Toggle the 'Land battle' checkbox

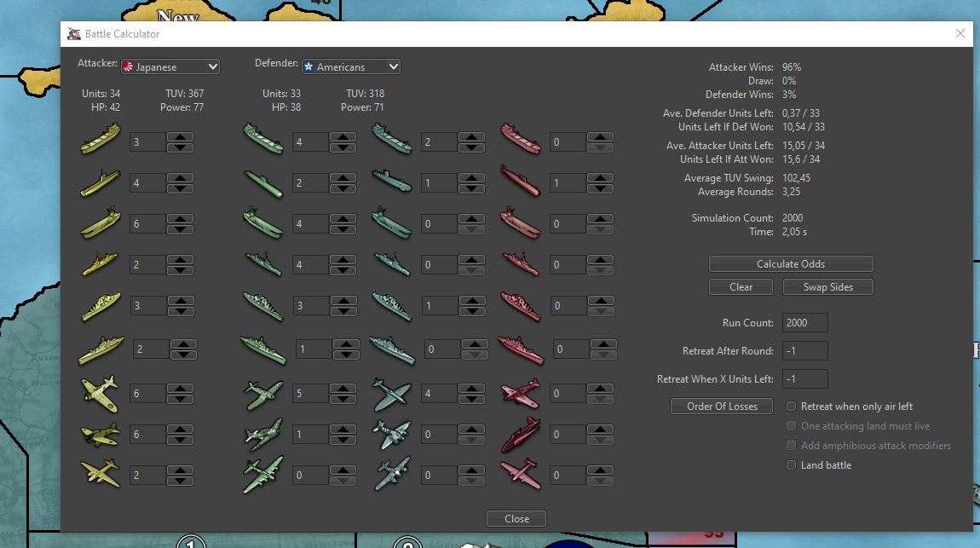791,465
